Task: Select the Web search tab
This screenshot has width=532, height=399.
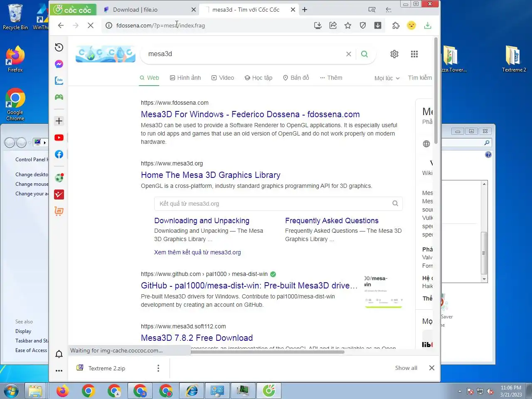Action: point(149,78)
